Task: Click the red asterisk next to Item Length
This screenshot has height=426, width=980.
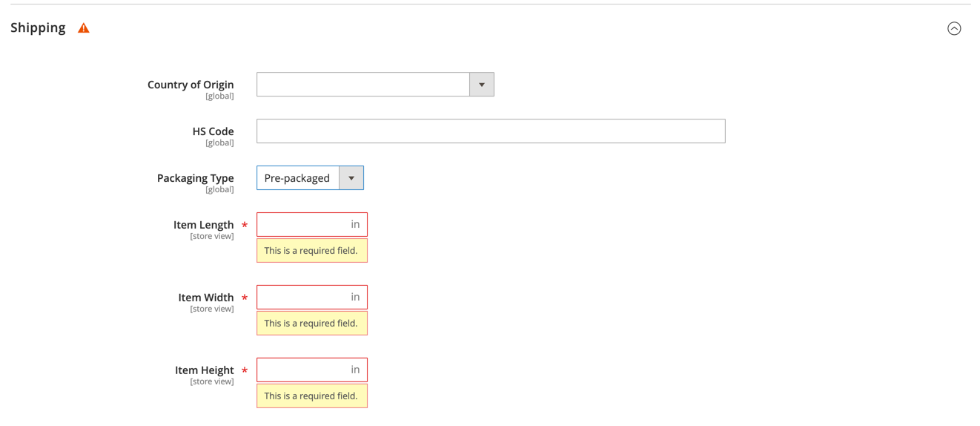Action: coord(245,225)
